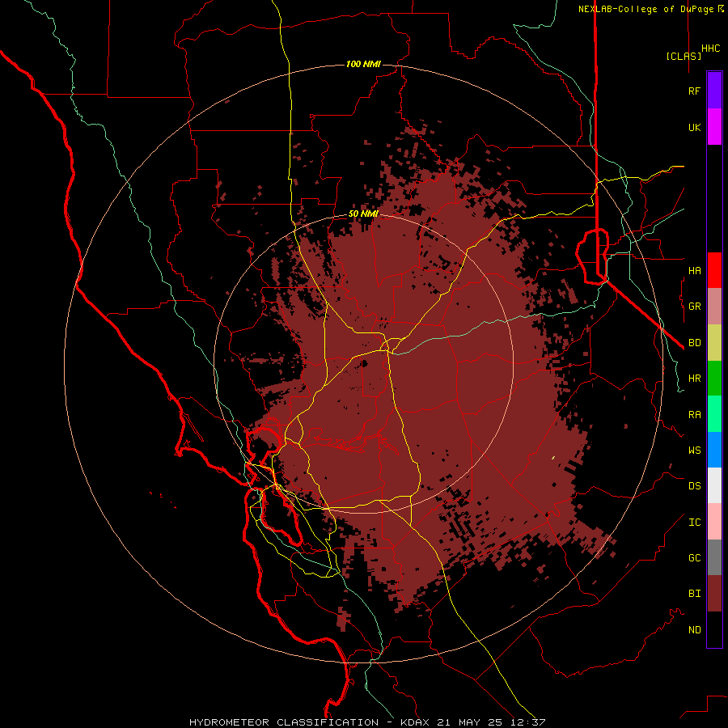728x728 pixels.
Task: Click the BD legend label
Action: tap(695, 343)
